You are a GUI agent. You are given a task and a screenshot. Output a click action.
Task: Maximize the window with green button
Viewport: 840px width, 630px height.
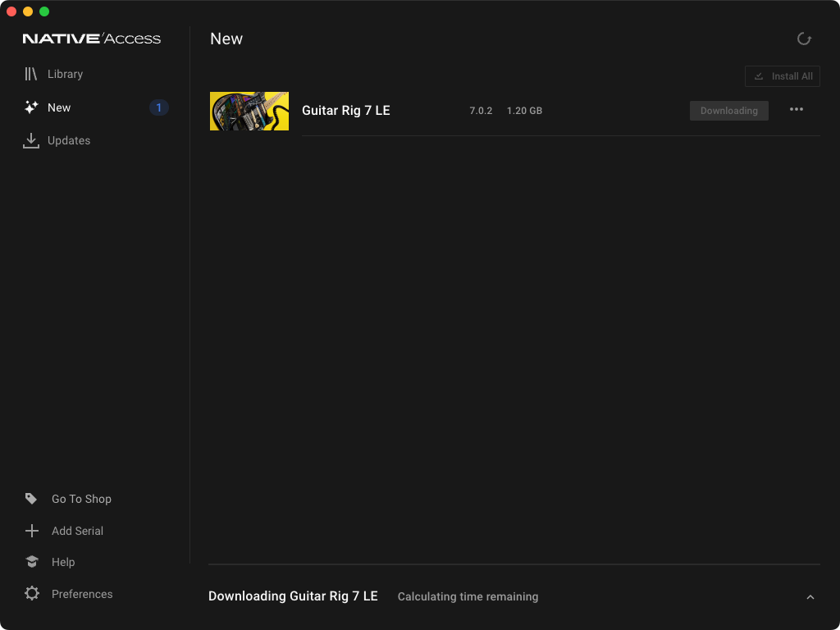(x=44, y=11)
